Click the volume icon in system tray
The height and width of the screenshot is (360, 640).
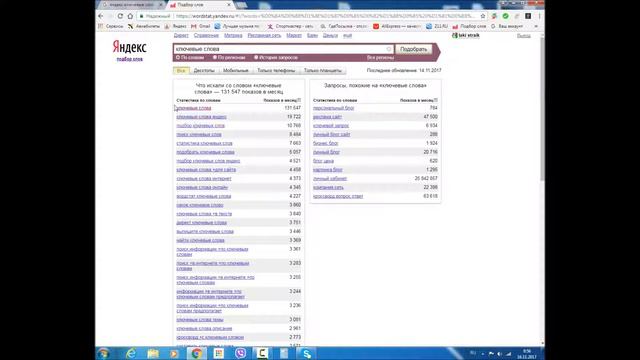tap(500, 354)
